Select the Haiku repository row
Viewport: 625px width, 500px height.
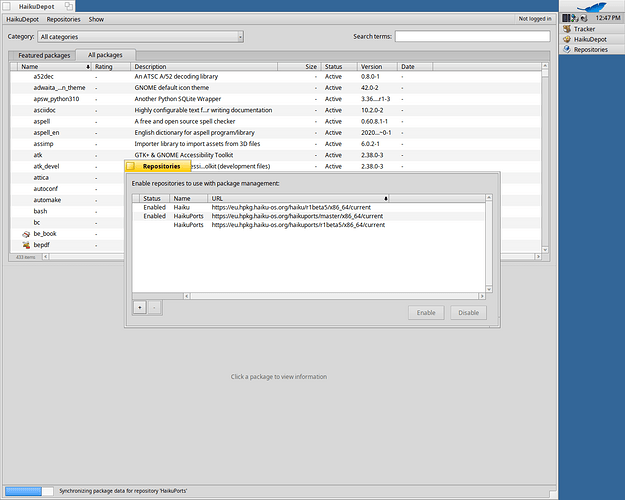(x=309, y=207)
